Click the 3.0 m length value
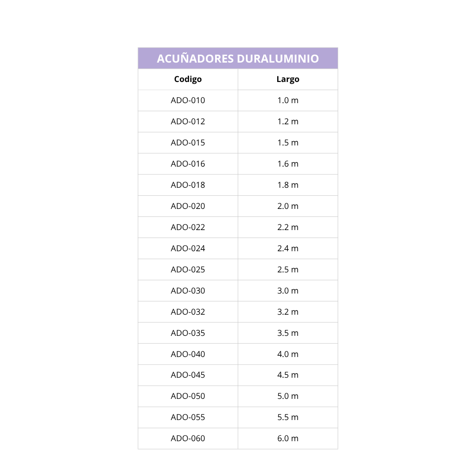This screenshot has width=476, height=476. (288, 291)
